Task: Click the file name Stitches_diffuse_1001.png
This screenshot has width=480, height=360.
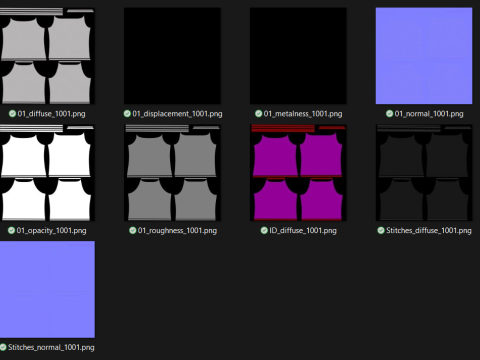Action: coord(429,231)
